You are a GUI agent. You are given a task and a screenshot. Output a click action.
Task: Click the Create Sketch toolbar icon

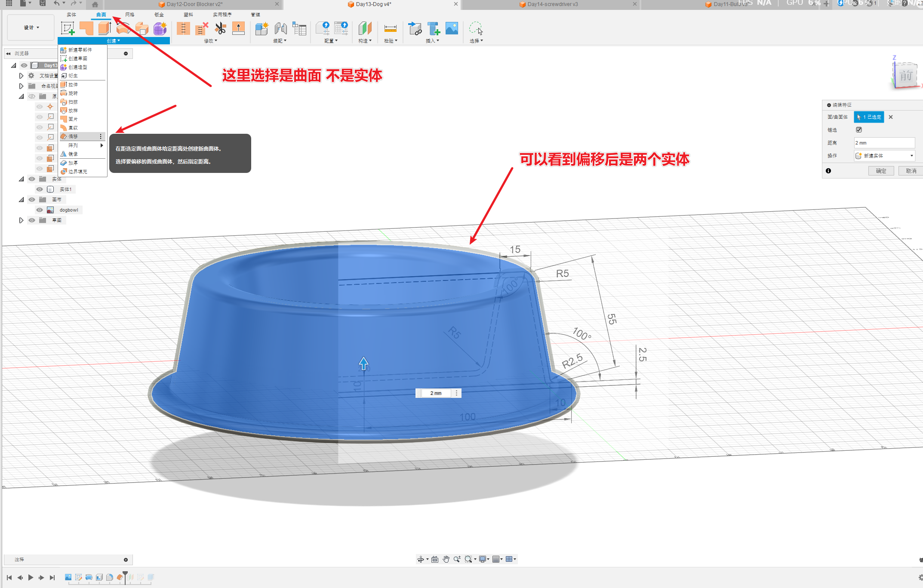pyautogui.click(x=68, y=28)
